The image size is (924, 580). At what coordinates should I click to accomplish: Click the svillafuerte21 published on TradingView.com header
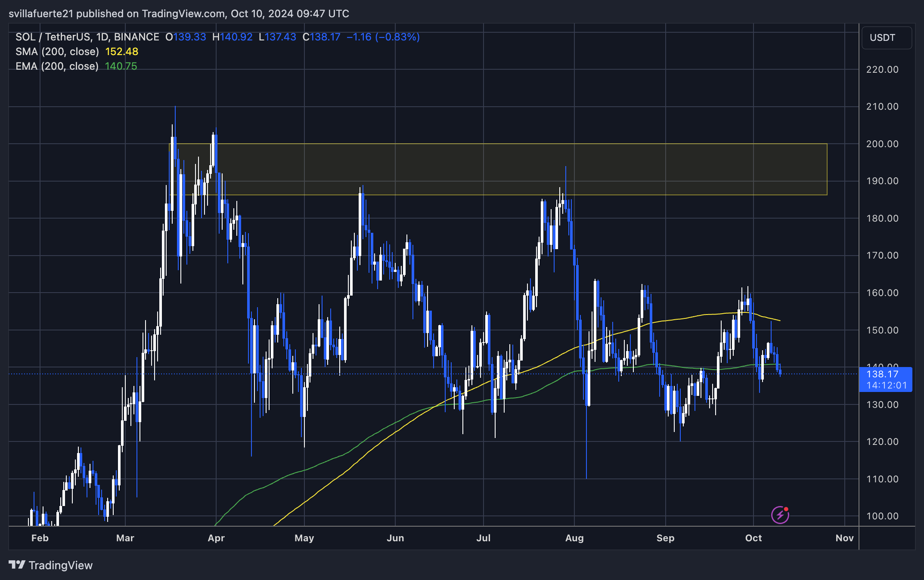pyautogui.click(x=179, y=14)
